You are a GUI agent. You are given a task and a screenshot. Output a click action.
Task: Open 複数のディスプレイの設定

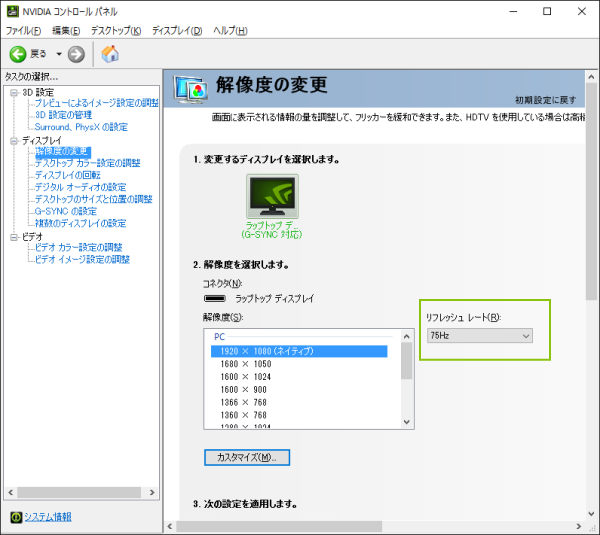click(80, 223)
